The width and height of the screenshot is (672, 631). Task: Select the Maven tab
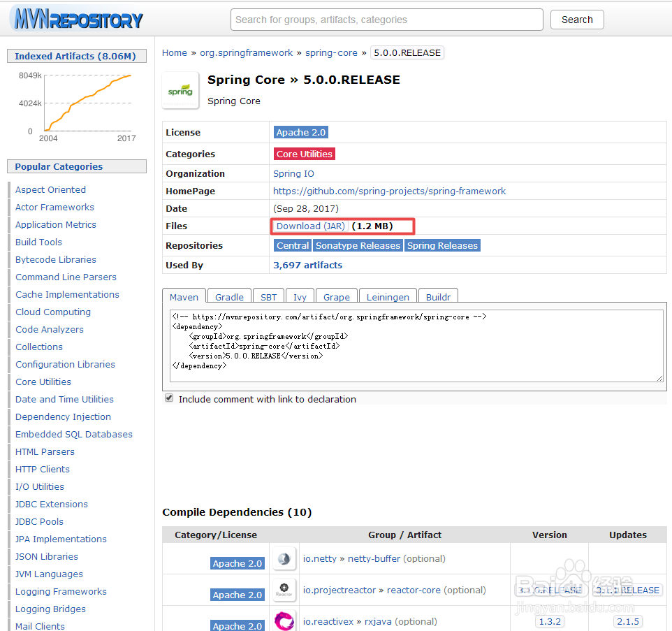[x=184, y=297]
